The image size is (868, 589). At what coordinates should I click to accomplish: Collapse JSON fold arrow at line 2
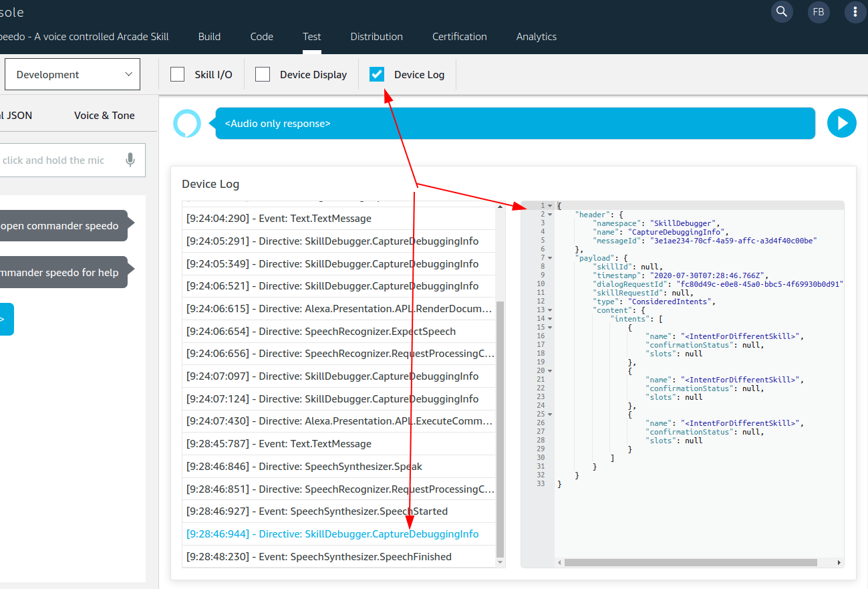549,214
